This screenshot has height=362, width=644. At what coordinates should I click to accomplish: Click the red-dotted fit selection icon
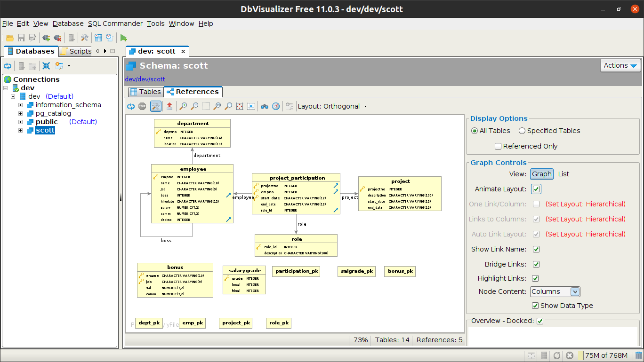pyautogui.click(x=240, y=106)
